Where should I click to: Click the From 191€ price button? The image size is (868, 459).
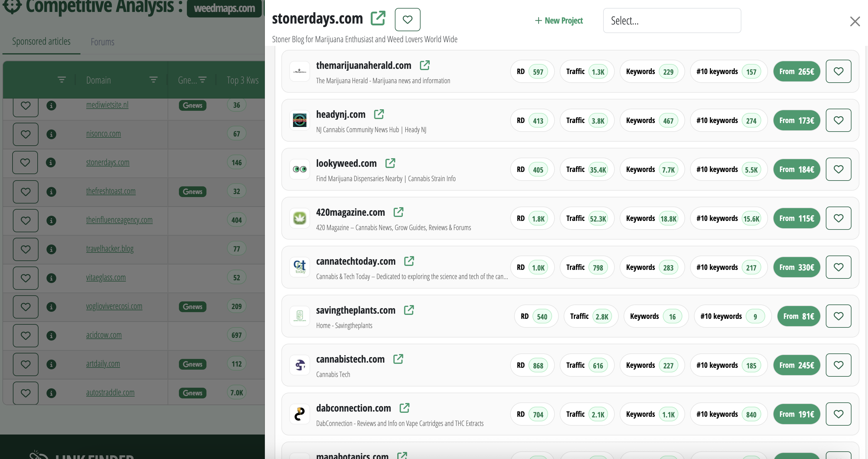pyautogui.click(x=796, y=414)
